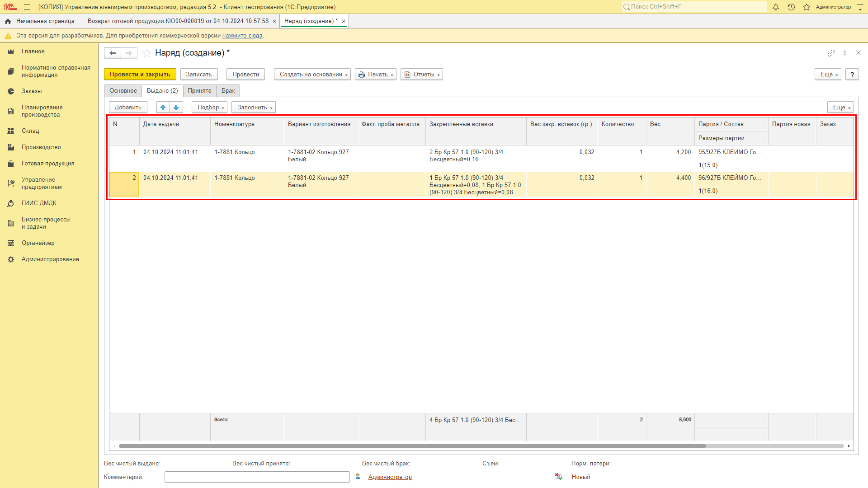Open the three-dots form options menu
Viewport: 868px width, 488px height.
click(845, 53)
